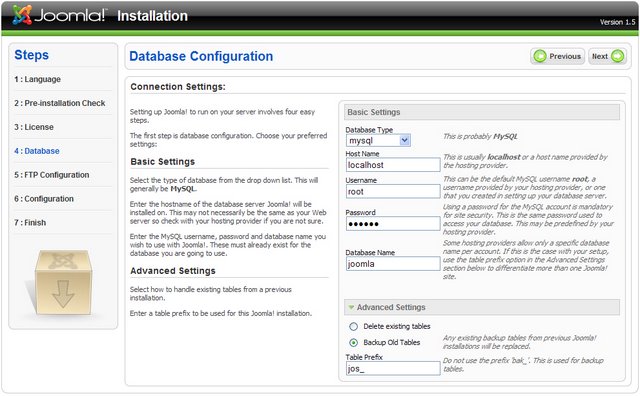
Task: Select Backup Old Tables radio option
Action: 353,343
